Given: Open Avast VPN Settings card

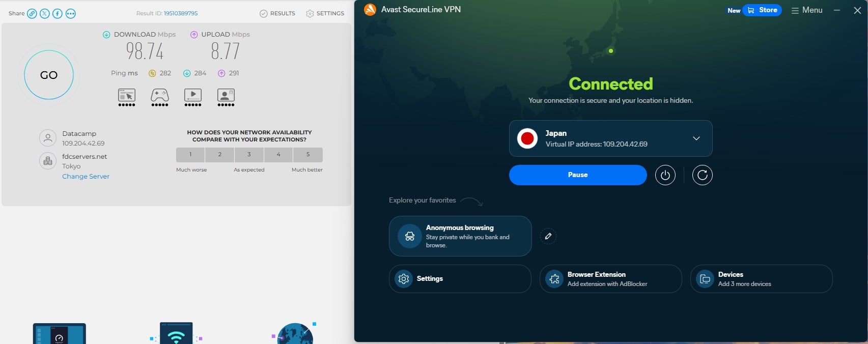Looking at the screenshot, I should point(460,279).
